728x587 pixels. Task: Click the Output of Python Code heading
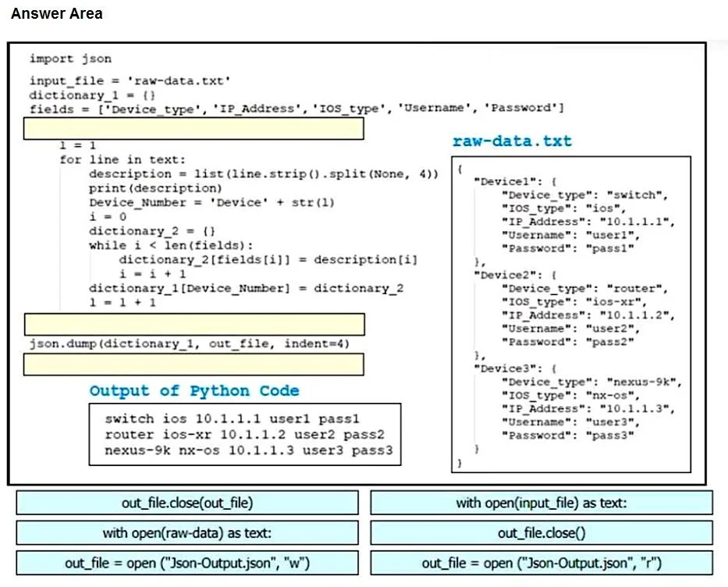tap(194, 390)
